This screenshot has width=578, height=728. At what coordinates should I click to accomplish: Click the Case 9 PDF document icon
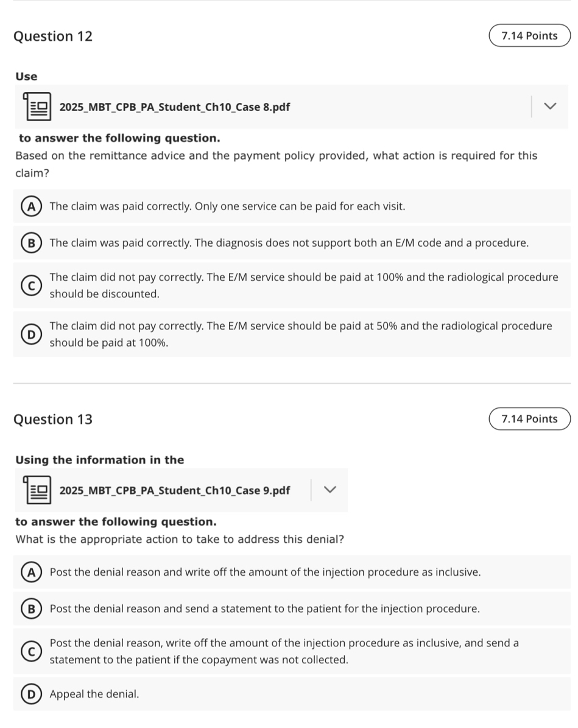tap(37, 490)
